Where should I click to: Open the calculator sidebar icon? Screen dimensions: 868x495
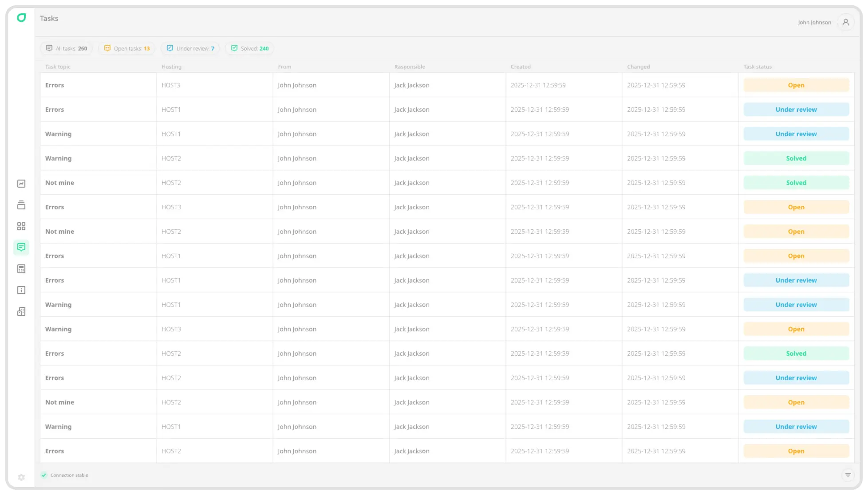tap(21, 269)
